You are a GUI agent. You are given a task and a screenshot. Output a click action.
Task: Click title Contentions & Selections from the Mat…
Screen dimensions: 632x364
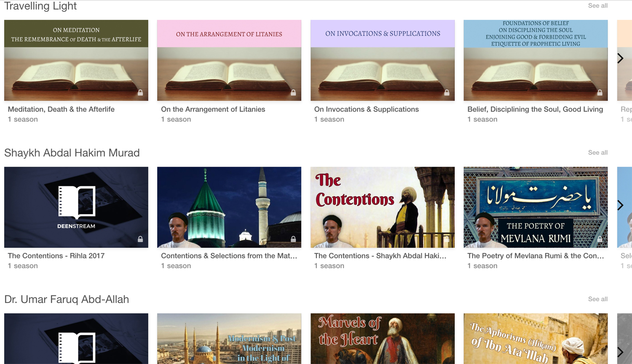[229, 255]
